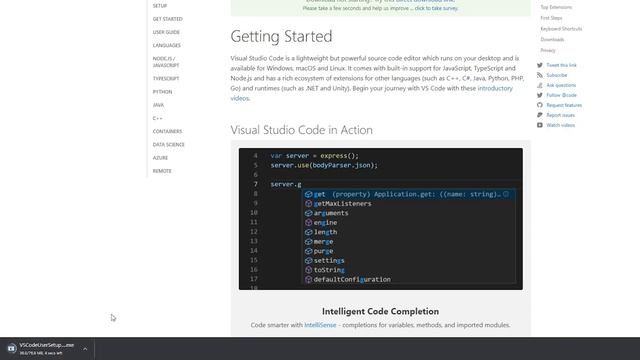Screen dimensions: 640x360
Task: Open the download item options chevron
Action: [85, 349]
